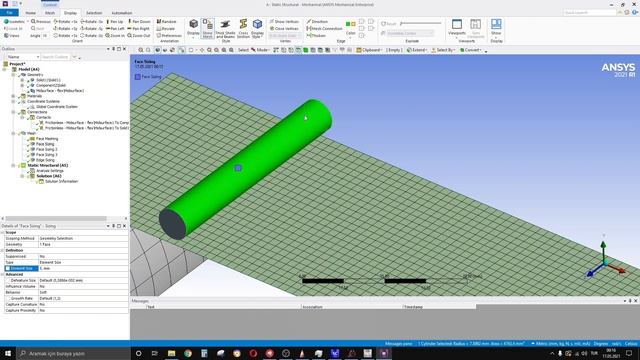Click Zoom Out in Orient group
This screenshot has height=360, width=640.
point(139,36)
